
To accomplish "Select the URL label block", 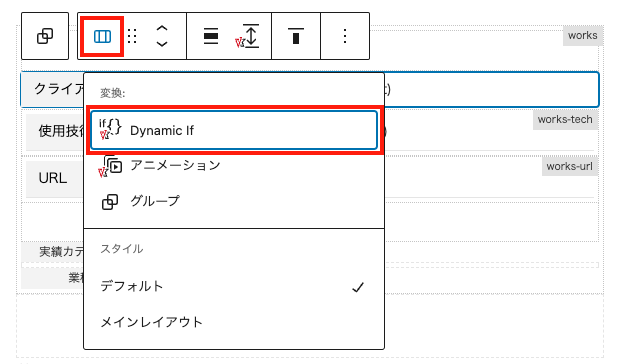I will (53, 178).
